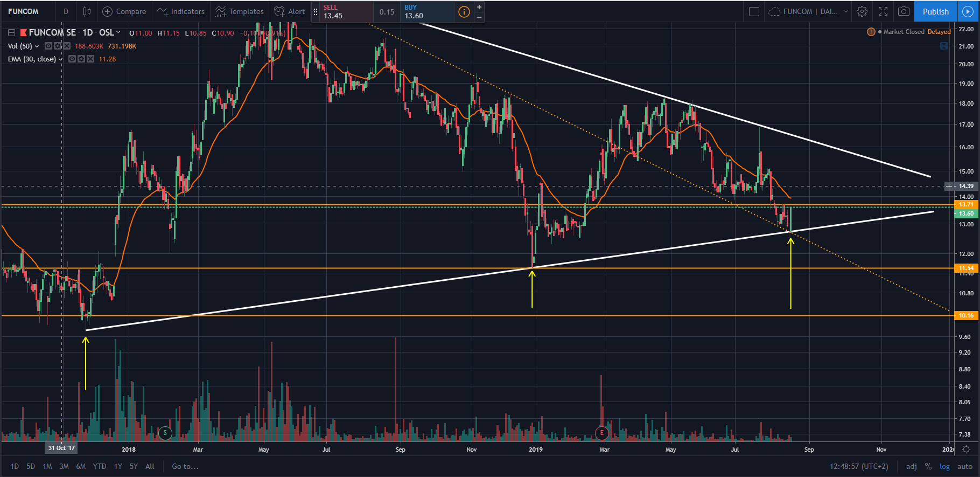The height and width of the screenshot is (477, 980).
Task: Open the orange order info icon
Action: 464,12
